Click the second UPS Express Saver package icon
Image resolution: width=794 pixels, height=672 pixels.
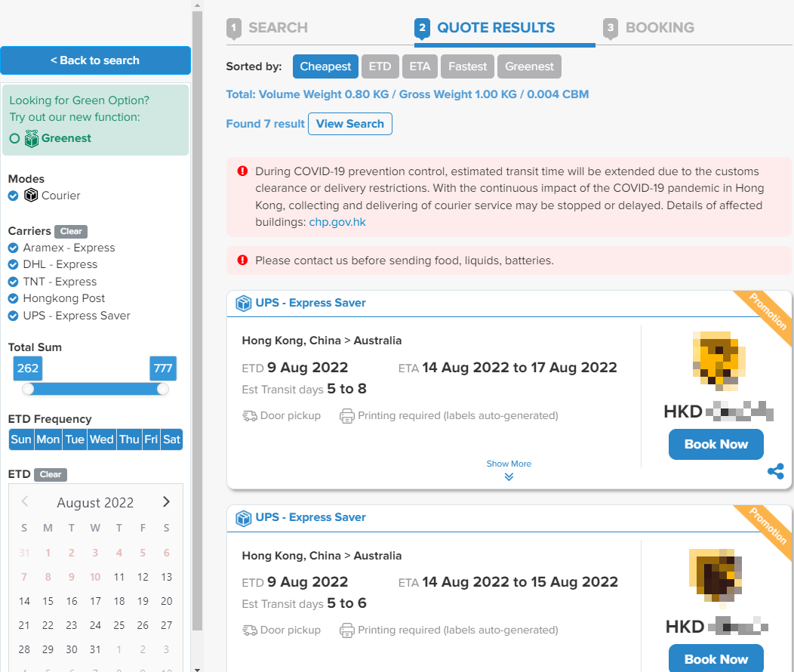[x=244, y=518]
